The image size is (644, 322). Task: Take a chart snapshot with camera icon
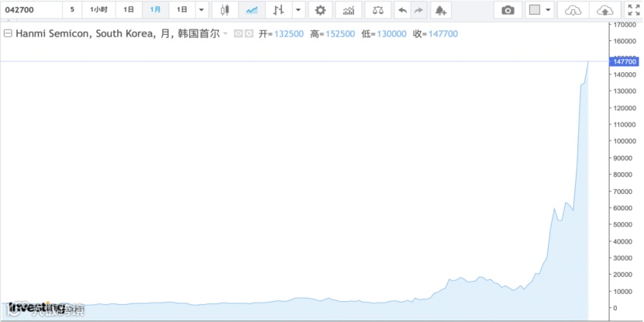(508, 10)
